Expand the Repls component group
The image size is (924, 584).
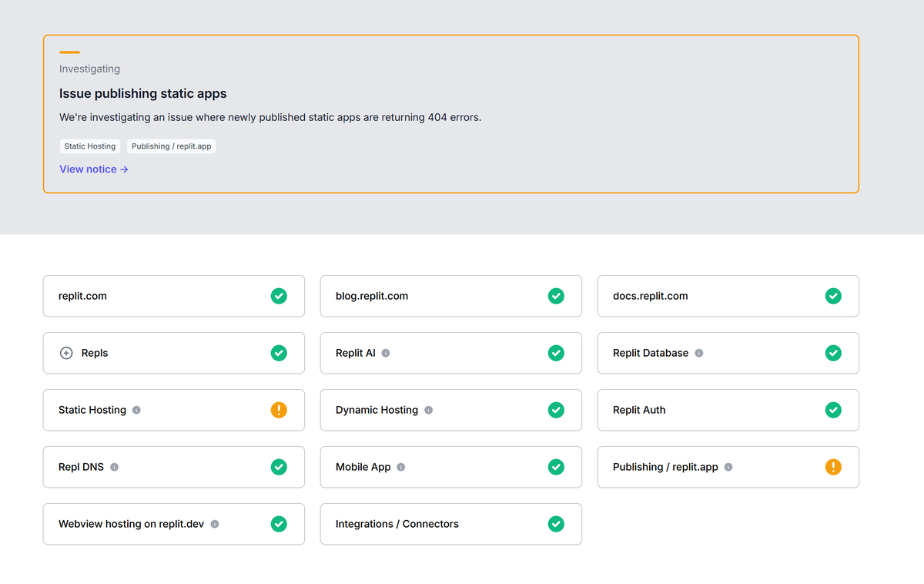(x=66, y=353)
